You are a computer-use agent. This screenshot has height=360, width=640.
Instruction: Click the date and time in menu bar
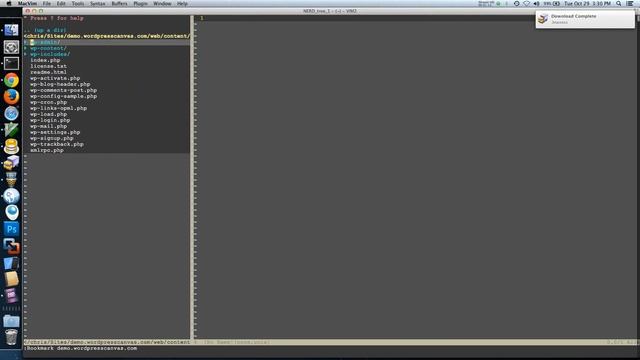click(587, 3)
